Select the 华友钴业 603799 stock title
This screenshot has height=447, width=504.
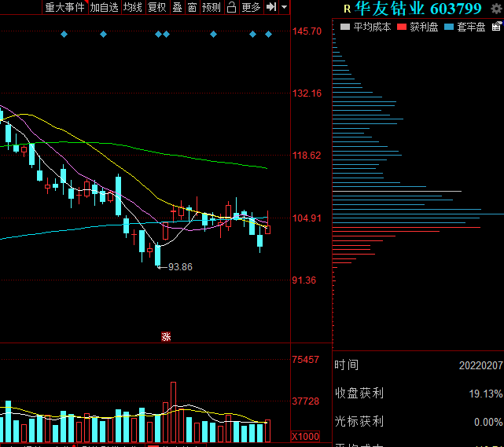(418, 9)
